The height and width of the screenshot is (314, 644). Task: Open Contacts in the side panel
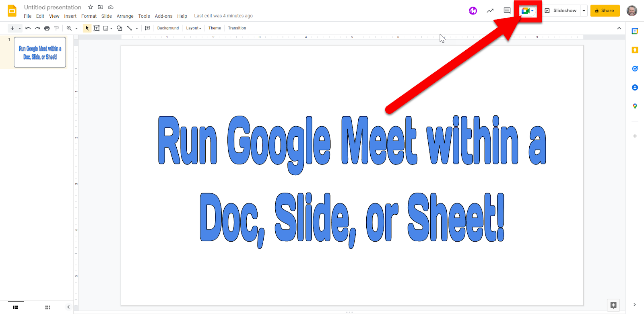tap(635, 87)
